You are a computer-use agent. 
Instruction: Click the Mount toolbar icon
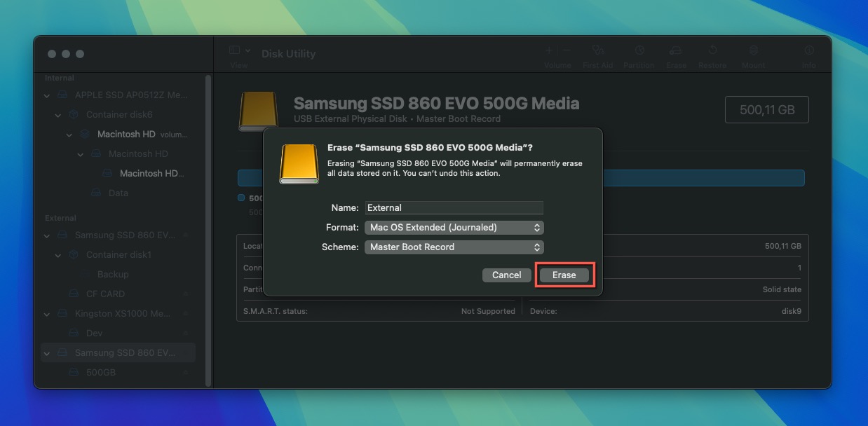coord(754,50)
